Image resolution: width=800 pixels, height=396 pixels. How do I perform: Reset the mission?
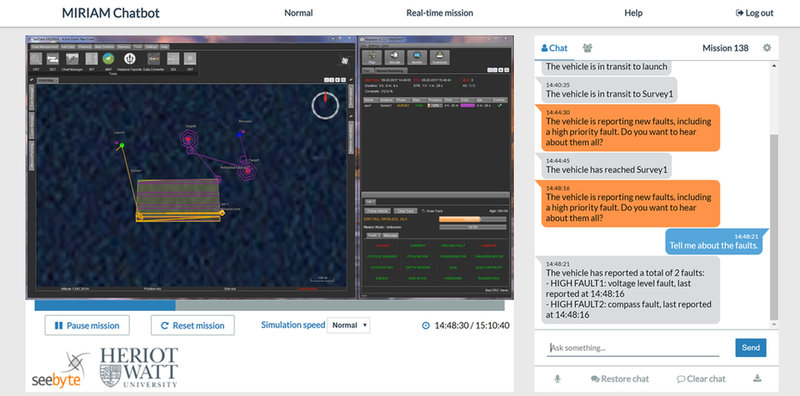click(193, 326)
